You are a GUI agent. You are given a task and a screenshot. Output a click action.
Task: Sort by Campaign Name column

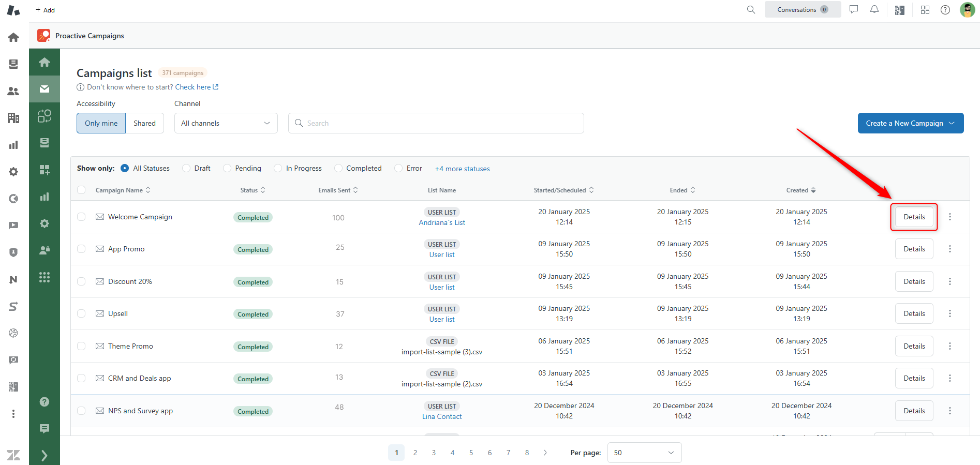(123, 190)
